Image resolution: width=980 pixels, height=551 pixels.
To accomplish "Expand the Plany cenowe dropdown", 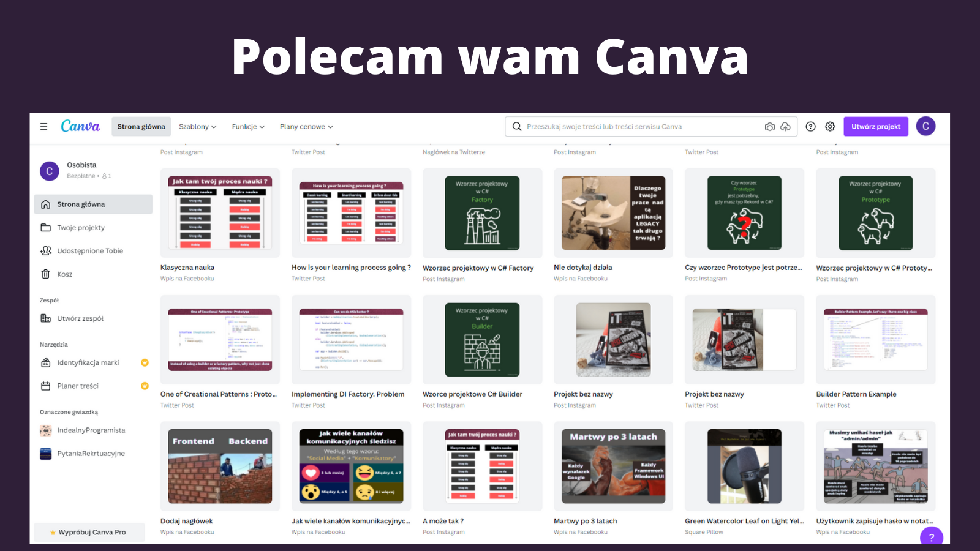I will click(x=306, y=127).
